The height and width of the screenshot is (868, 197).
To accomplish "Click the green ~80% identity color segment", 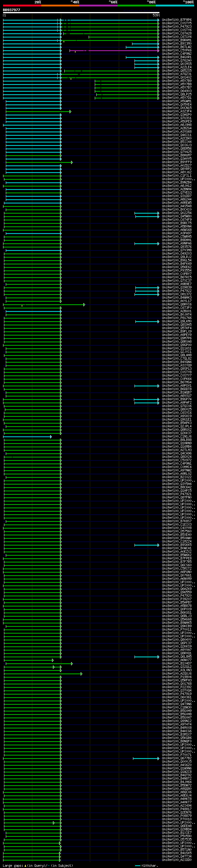I will tap(137, 6).
